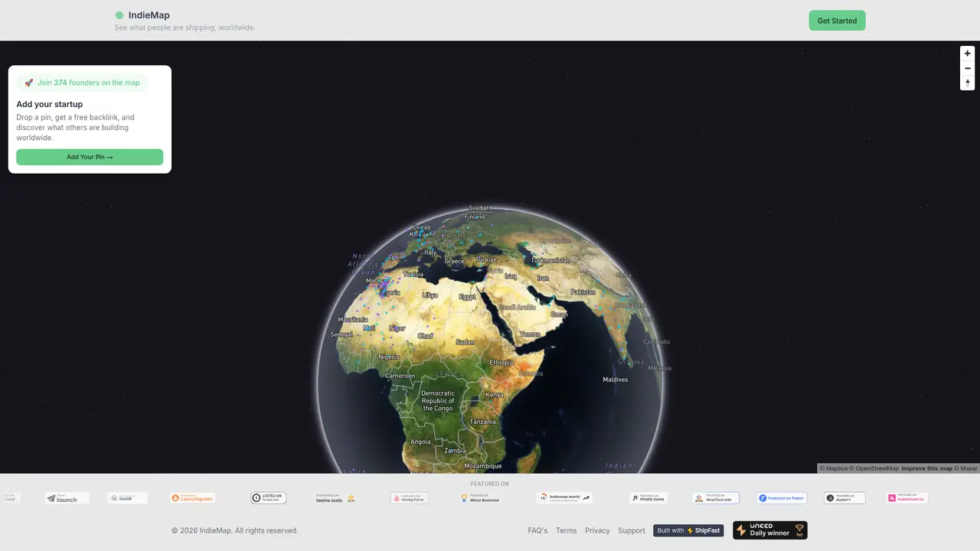980x551 pixels.
Task: Open the Featured on Fazier badge
Action: [x=782, y=498]
